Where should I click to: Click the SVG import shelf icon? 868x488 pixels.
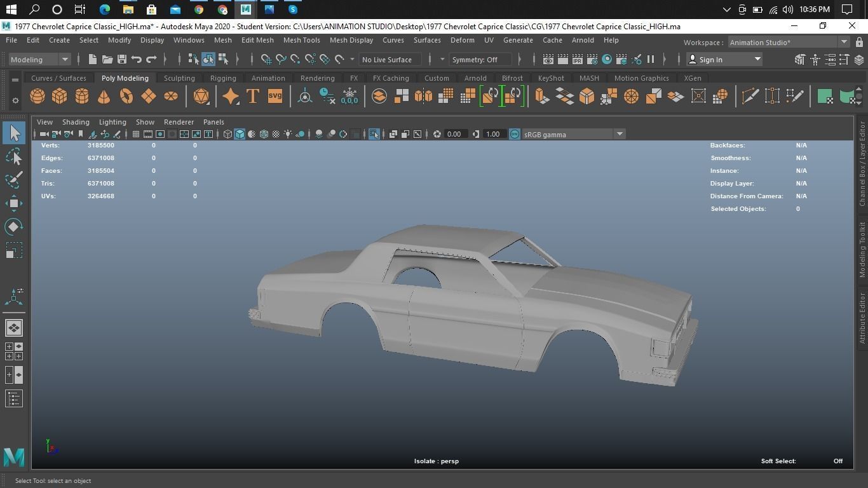[275, 96]
